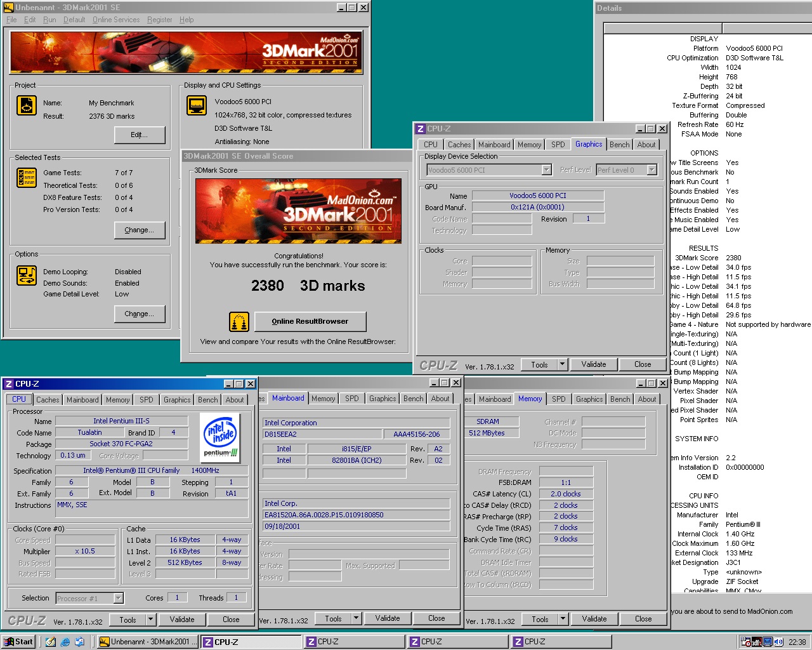Click the Project benchmark icon in 3DMark2001
Viewport: 812px width, 650px height.
27,105
